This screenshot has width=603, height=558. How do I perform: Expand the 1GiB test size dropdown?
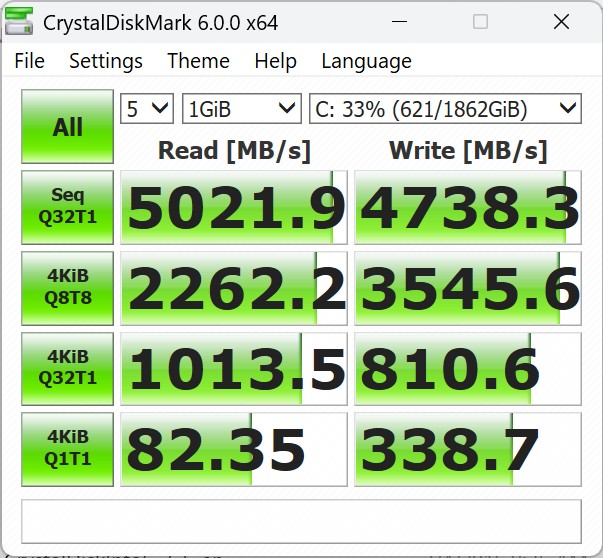tap(242, 109)
